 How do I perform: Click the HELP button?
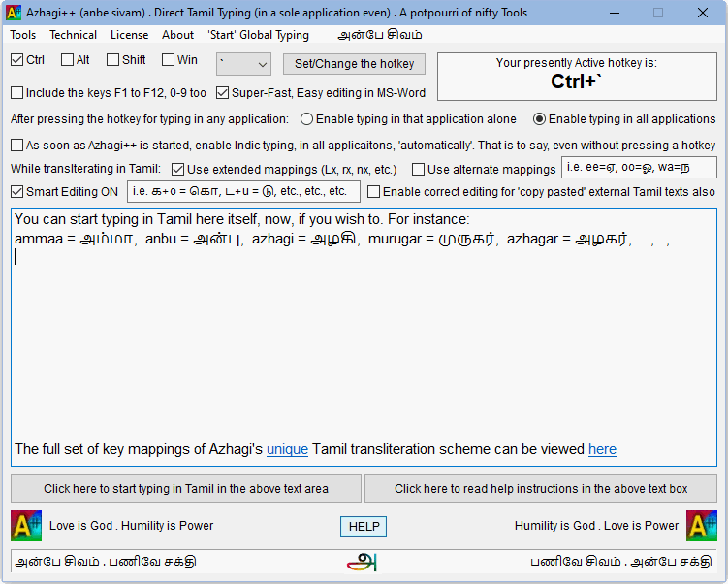pyautogui.click(x=364, y=527)
